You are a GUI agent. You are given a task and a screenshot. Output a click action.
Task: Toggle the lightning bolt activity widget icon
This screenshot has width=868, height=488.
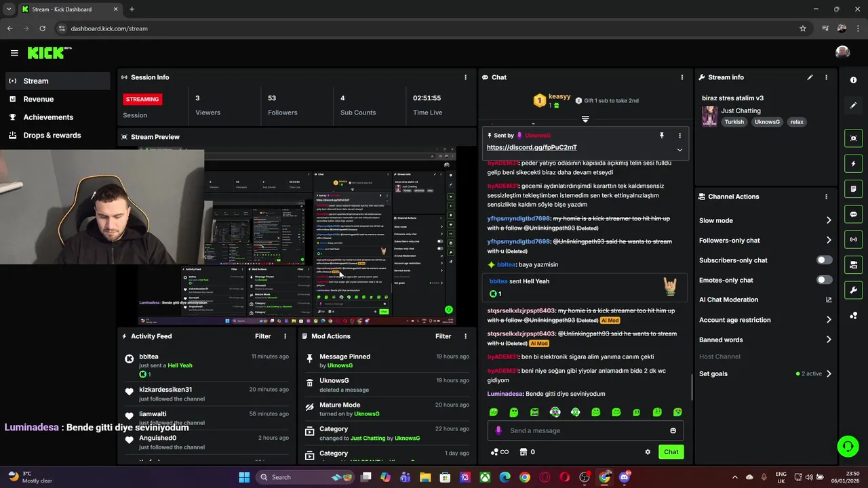[x=853, y=163]
